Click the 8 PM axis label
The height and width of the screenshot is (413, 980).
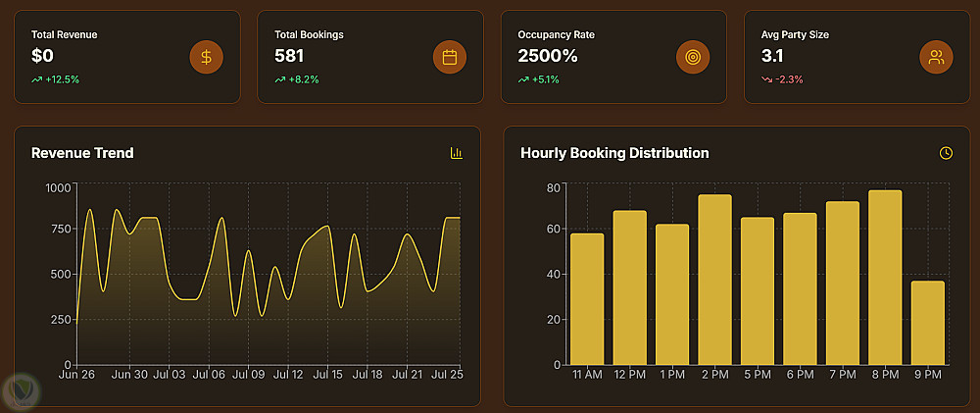point(885,375)
